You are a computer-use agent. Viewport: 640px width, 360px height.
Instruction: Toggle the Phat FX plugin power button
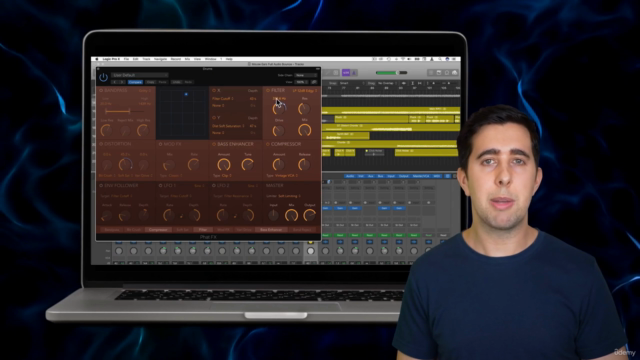(103, 77)
